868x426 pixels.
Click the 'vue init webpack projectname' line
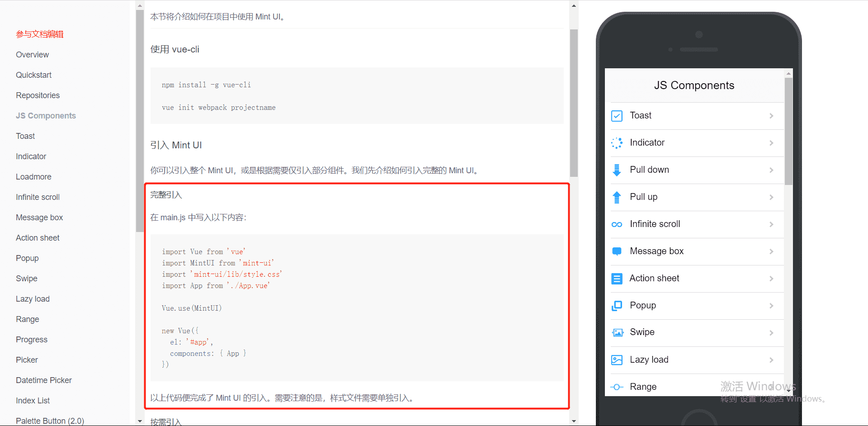point(218,108)
